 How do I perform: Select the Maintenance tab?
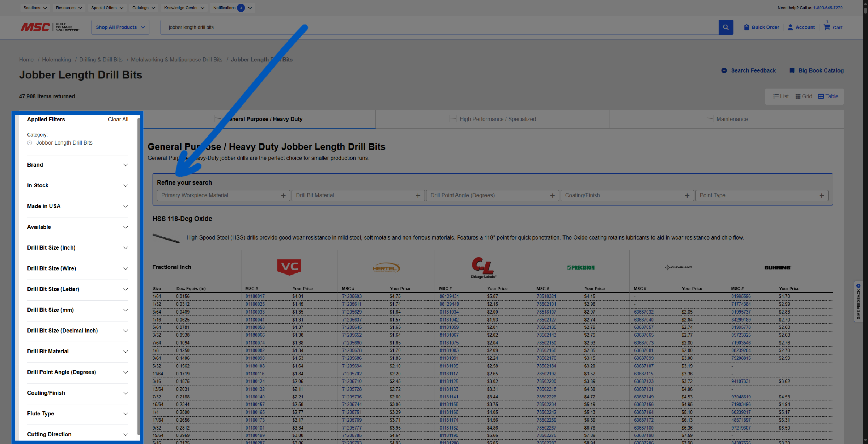(727, 119)
